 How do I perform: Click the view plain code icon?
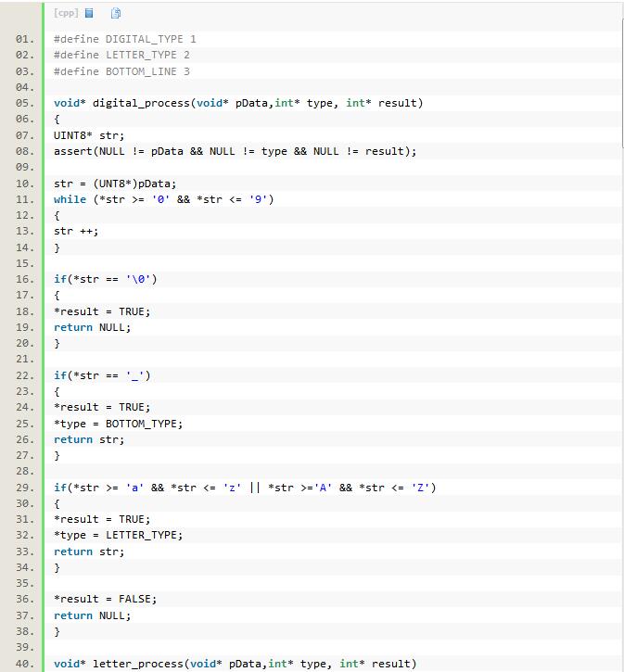tap(89, 13)
